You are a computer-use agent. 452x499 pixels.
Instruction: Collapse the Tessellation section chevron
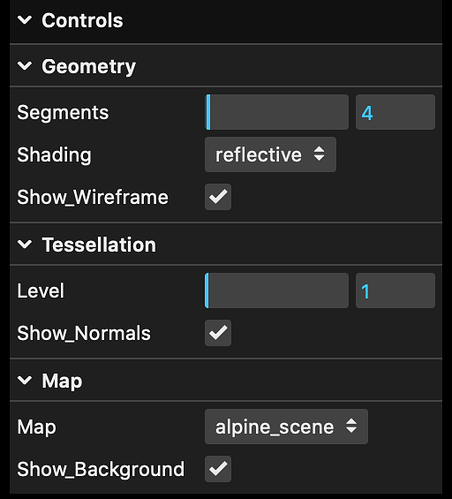25,244
